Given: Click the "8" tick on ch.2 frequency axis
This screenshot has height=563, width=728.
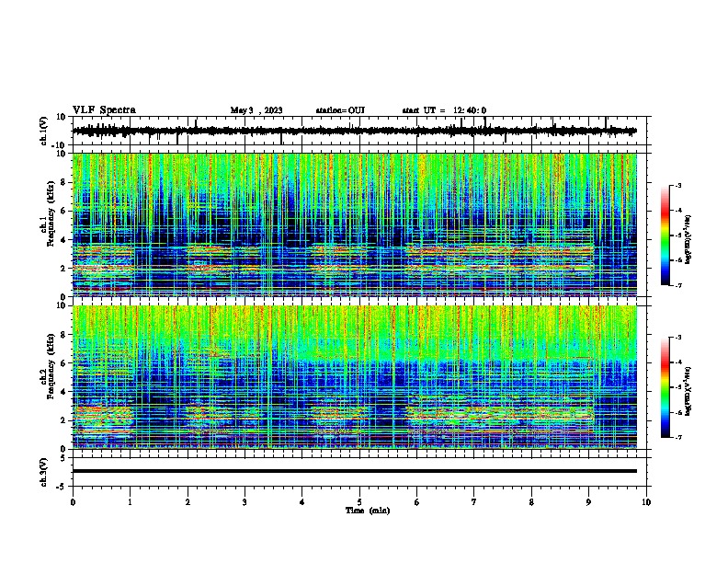Looking at the screenshot, I should [63, 335].
